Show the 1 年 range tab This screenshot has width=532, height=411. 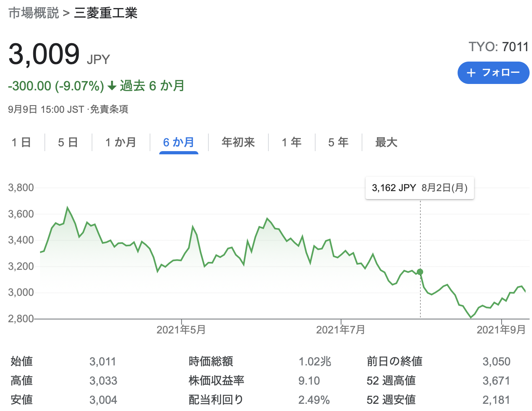pyautogui.click(x=292, y=142)
